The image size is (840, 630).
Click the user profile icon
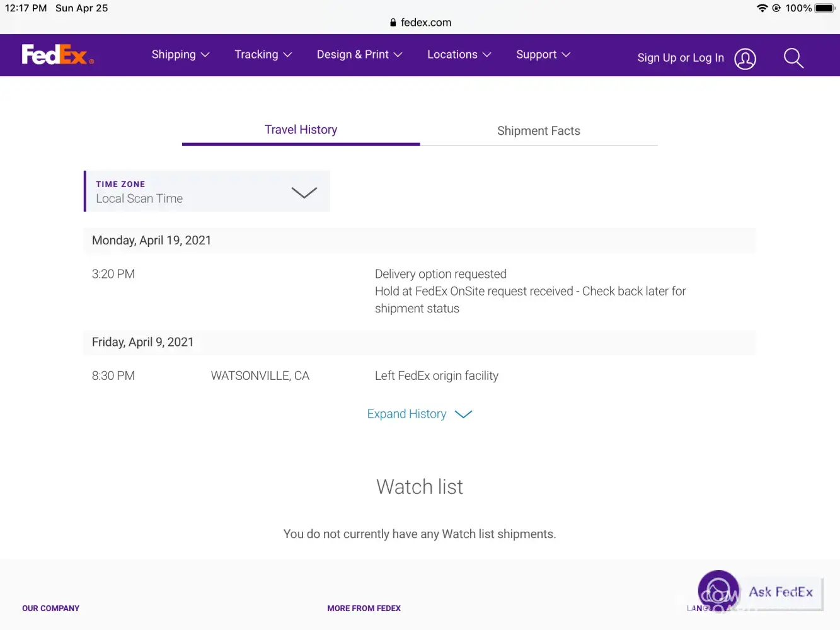pyautogui.click(x=745, y=59)
